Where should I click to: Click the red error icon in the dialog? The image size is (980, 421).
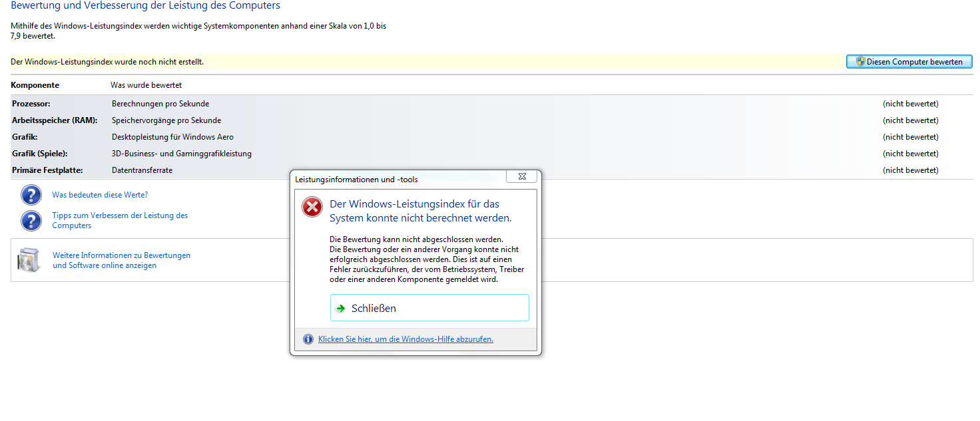tap(312, 208)
